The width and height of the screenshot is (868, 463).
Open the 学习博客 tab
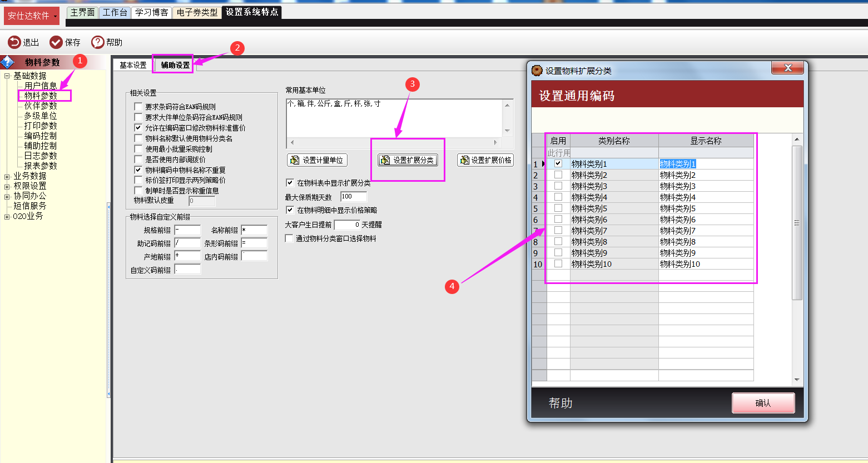152,12
